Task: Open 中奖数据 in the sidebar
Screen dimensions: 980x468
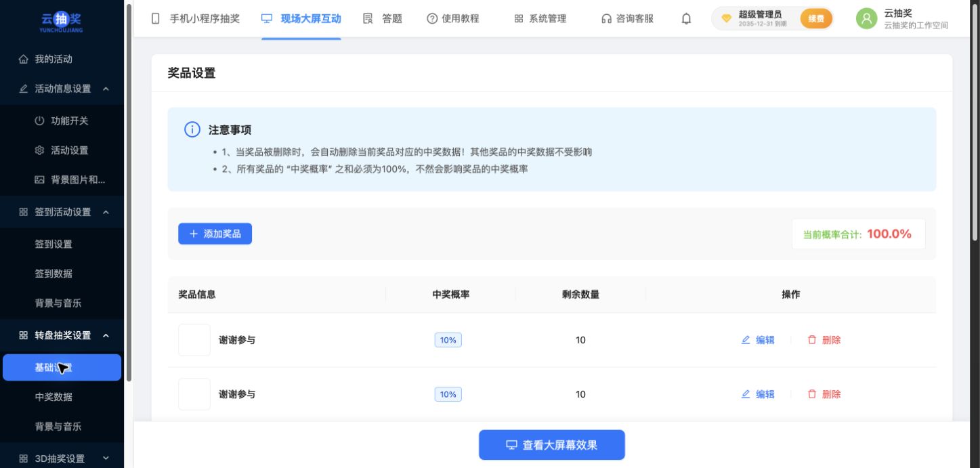Action: pyautogui.click(x=54, y=397)
